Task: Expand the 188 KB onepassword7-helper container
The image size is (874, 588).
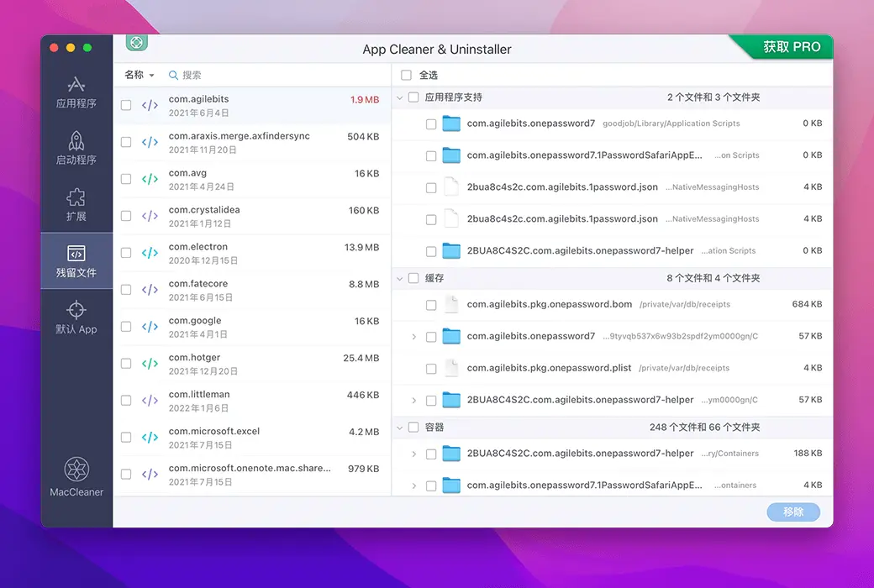Action: [x=413, y=454]
